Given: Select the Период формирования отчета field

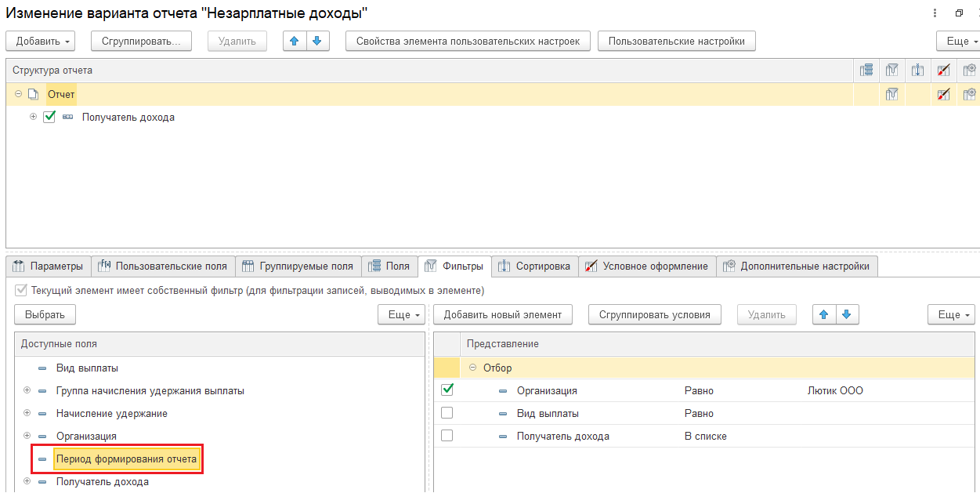Looking at the screenshot, I should (126, 459).
